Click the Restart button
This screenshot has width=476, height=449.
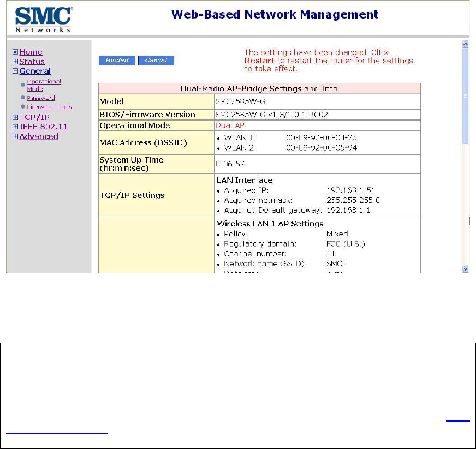point(117,61)
